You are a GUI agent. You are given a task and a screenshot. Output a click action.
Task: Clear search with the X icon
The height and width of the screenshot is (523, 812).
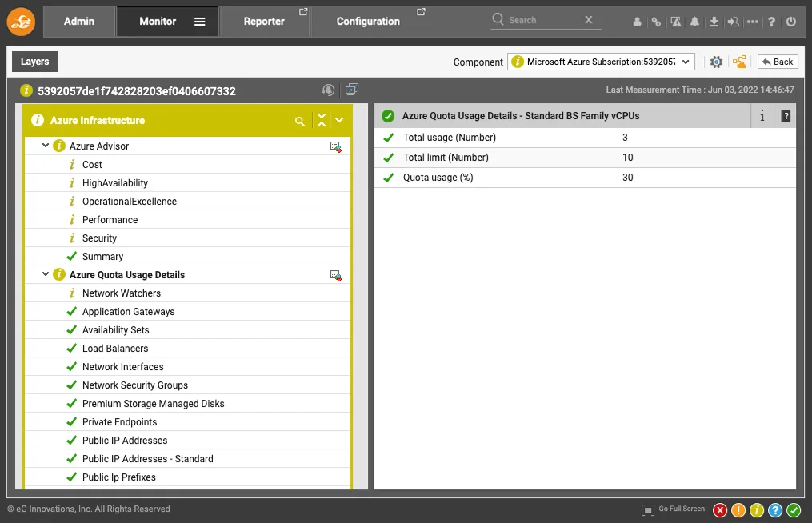click(x=588, y=20)
